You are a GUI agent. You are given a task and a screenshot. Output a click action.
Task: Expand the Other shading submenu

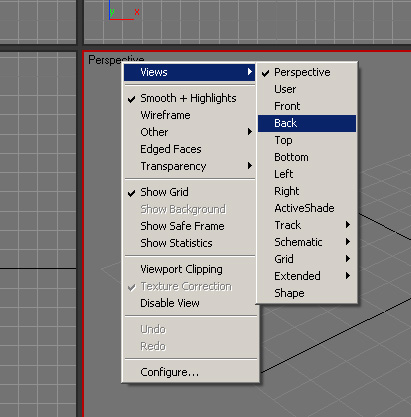tap(189, 132)
